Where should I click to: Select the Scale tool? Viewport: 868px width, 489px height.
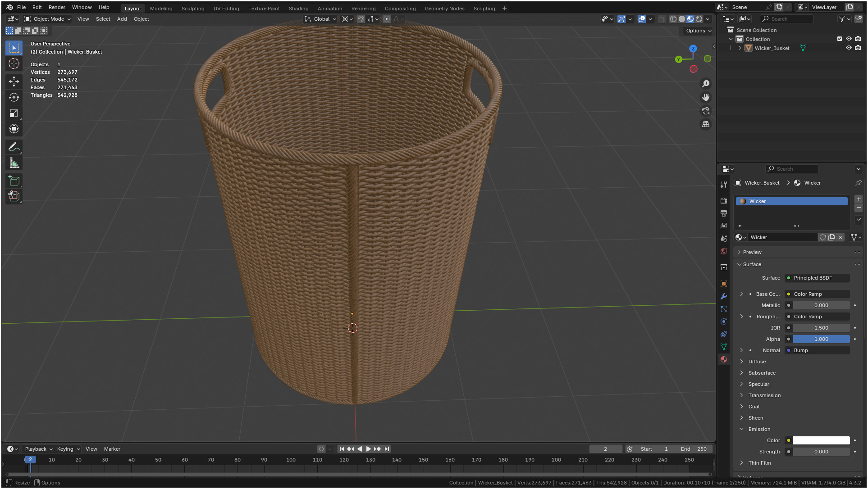(x=14, y=113)
